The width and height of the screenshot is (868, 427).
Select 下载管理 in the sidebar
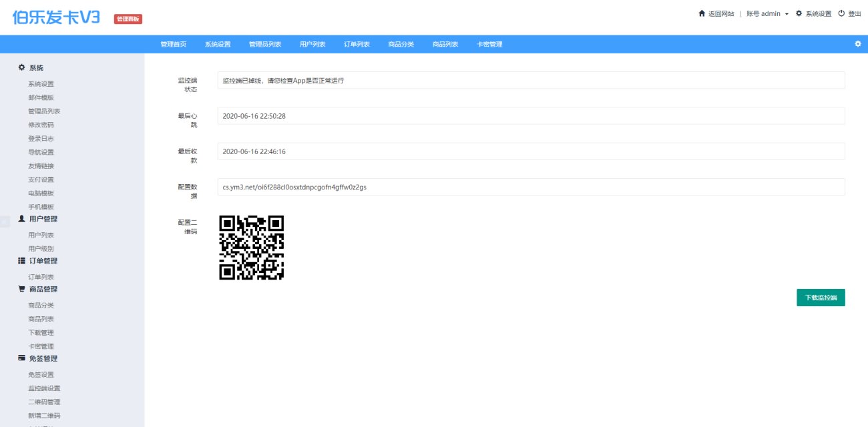[41, 332]
